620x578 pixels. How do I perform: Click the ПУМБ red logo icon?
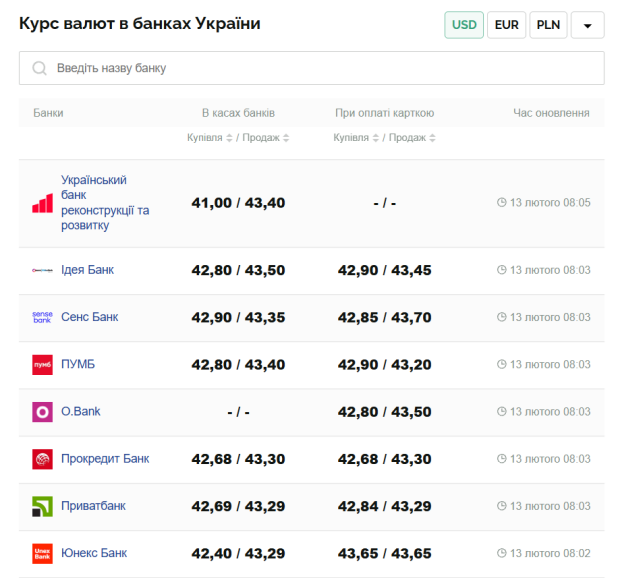(x=42, y=364)
